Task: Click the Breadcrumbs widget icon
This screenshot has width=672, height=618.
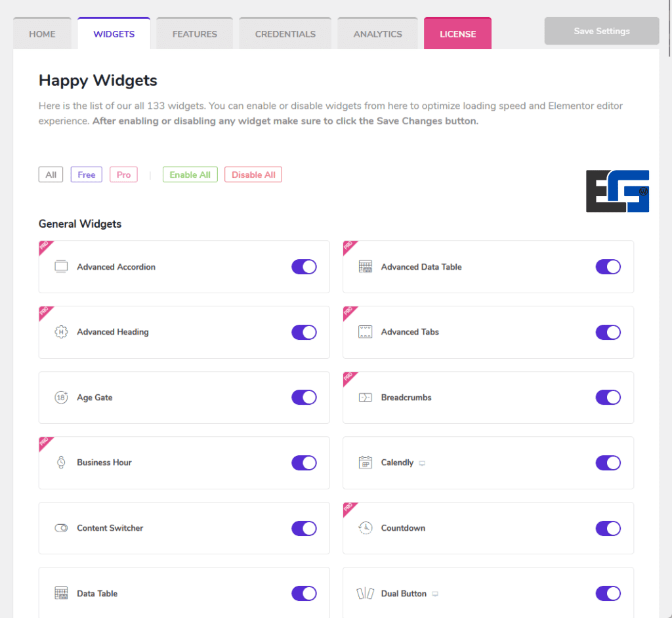Action: point(365,398)
